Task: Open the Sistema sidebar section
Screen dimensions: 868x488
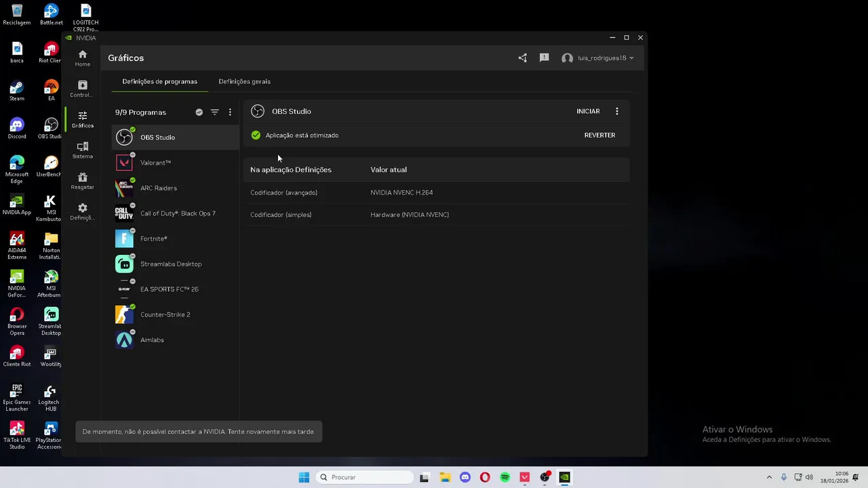Action: click(x=82, y=150)
